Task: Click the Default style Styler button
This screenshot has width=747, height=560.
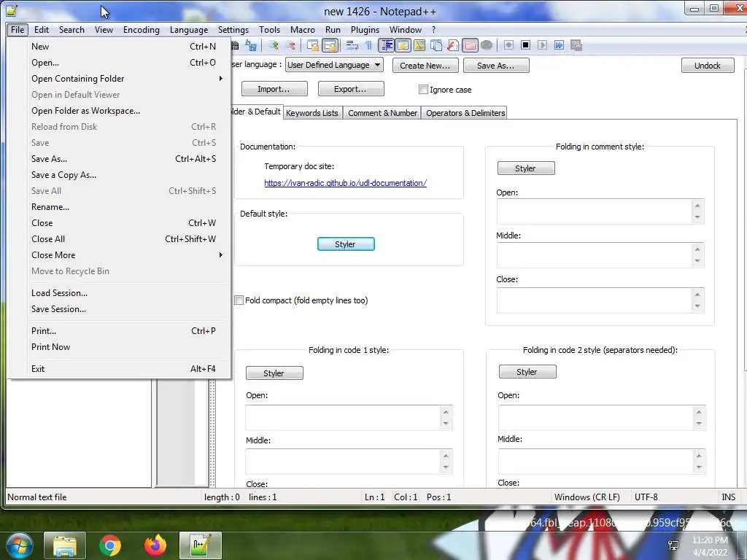Action: [x=345, y=244]
